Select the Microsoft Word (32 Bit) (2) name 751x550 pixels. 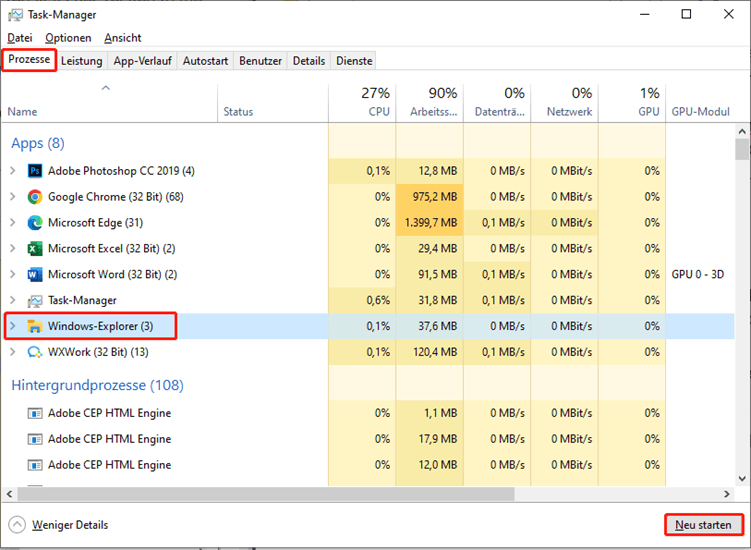113,275
